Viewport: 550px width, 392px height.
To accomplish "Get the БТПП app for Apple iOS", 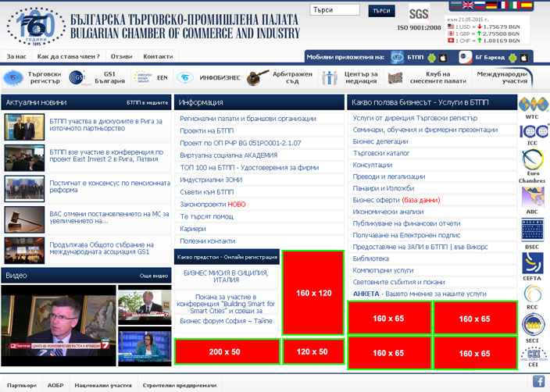I will tap(444, 58).
